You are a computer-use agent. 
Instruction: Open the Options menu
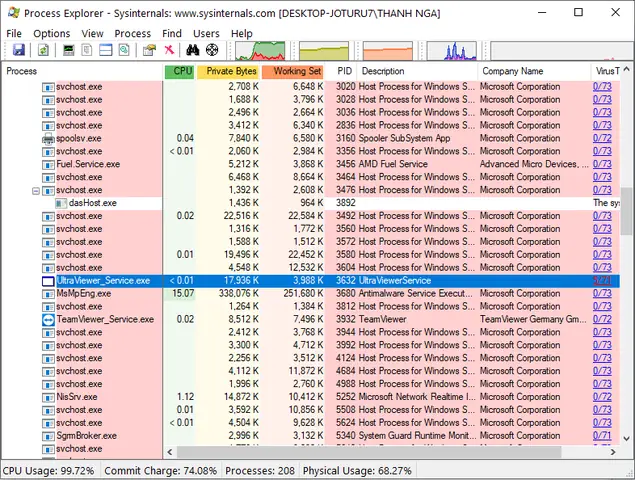51,33
